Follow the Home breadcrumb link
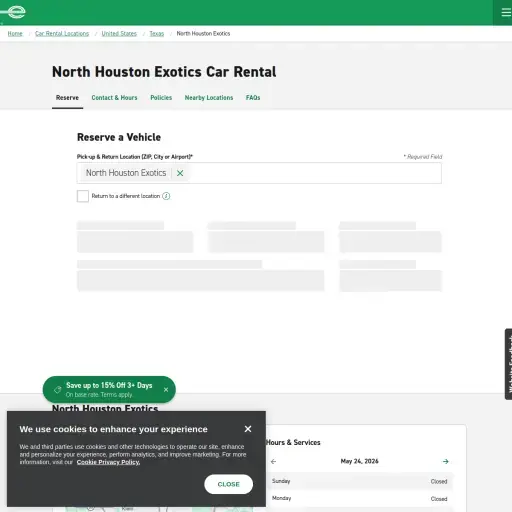The image size is (512, 512). tap(15, 34)
